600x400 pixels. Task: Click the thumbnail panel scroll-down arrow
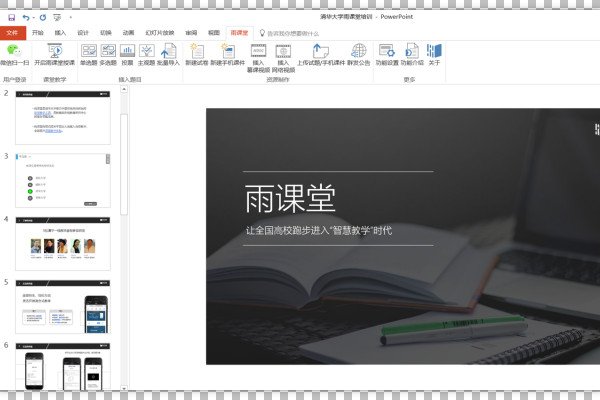[124, 388]
